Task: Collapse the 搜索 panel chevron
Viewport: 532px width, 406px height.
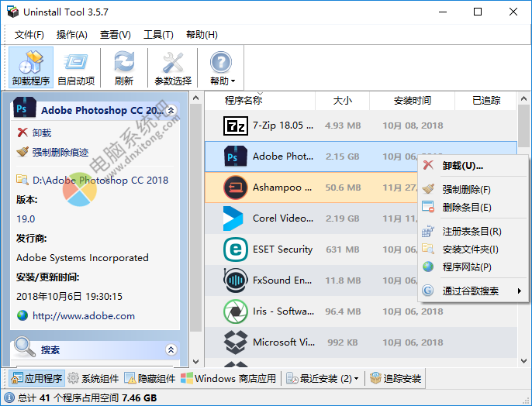Action: click(x=171, y=349)
